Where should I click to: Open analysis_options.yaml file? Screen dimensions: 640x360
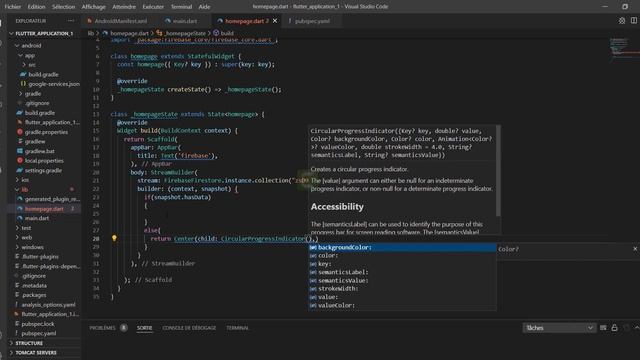pos(48,304)
